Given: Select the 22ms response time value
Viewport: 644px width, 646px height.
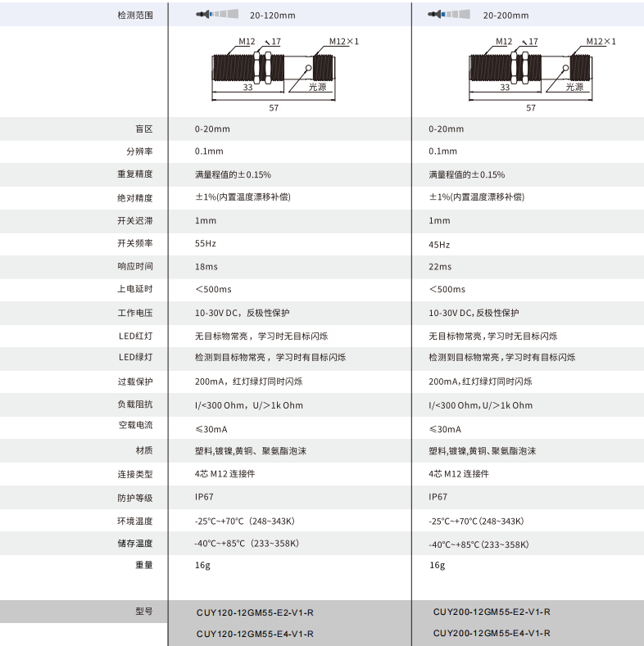Looking at the screenshot, I should [x=440, y=267].
